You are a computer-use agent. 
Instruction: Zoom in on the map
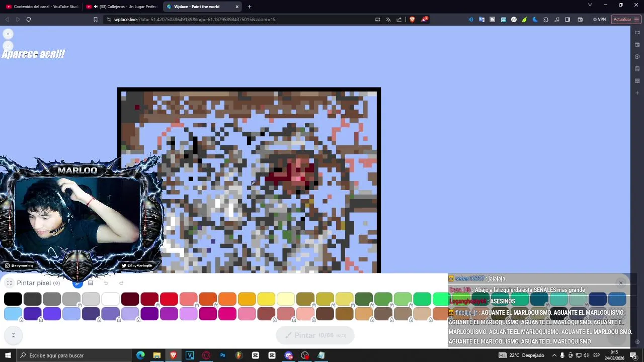click(x=8, y=34)
